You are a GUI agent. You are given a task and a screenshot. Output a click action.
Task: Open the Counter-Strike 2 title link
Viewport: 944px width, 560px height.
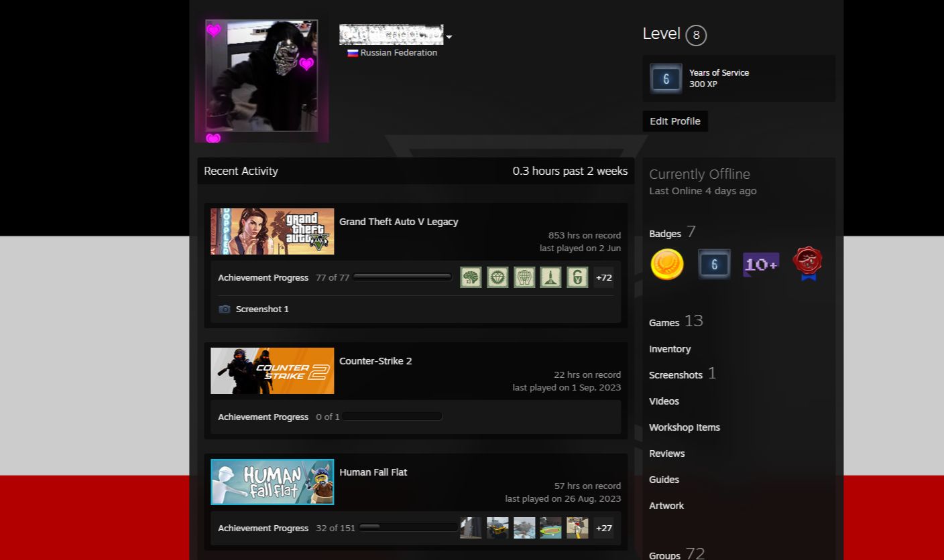pyautogui.click(x=375, y=361)
